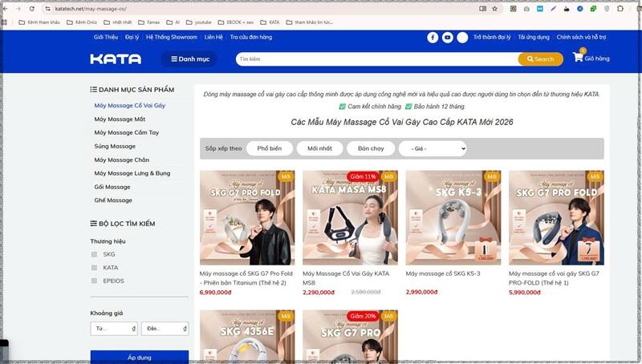Tick the KATA brand checkbox
Image resolution: width=642 pixels, height=364 pixels.
(94, 268)
